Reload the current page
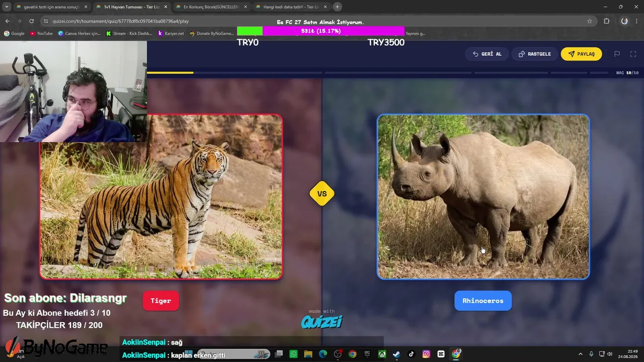 (31, 21)
